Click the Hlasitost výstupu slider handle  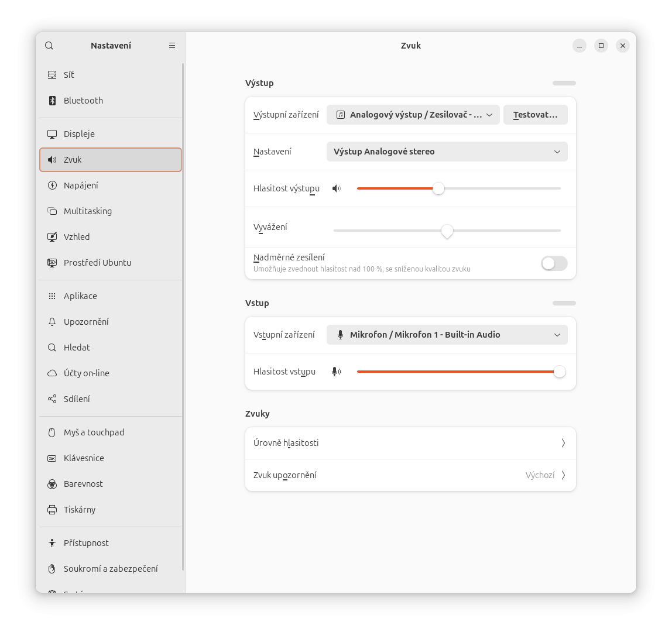(x=438, y=188)
